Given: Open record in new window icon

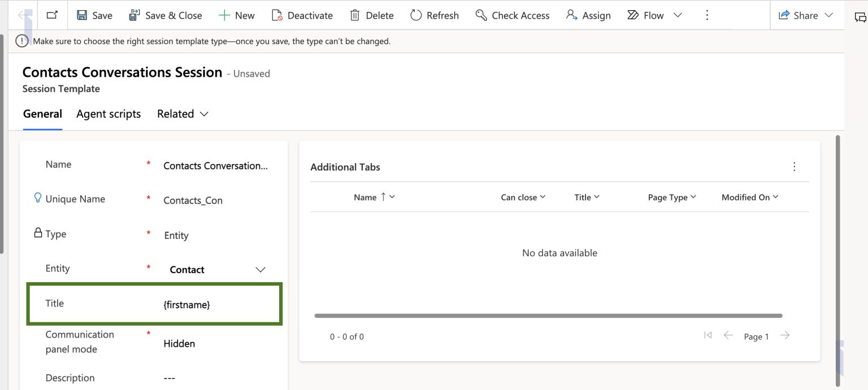Looking at the screenshot, I should point(52,15).
